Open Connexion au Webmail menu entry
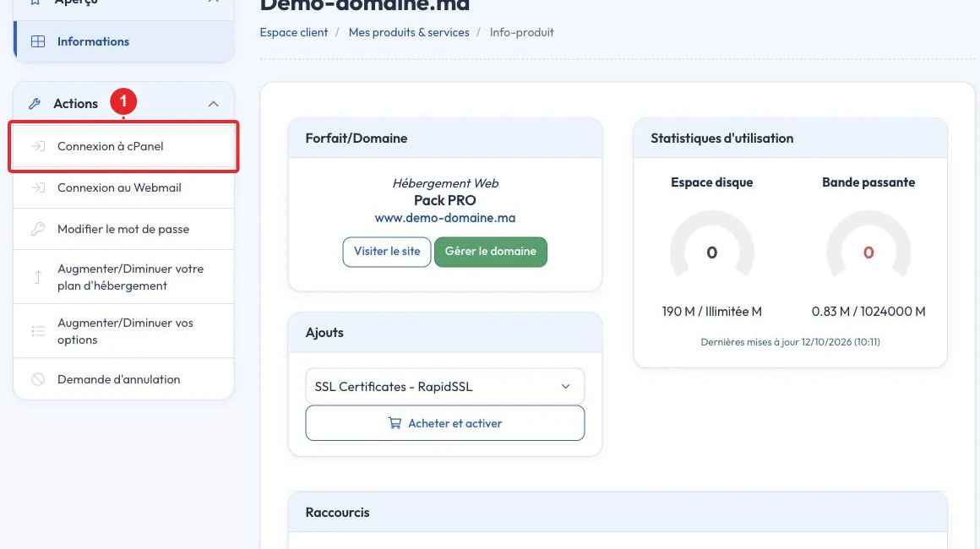 click(x=123, y=188)
